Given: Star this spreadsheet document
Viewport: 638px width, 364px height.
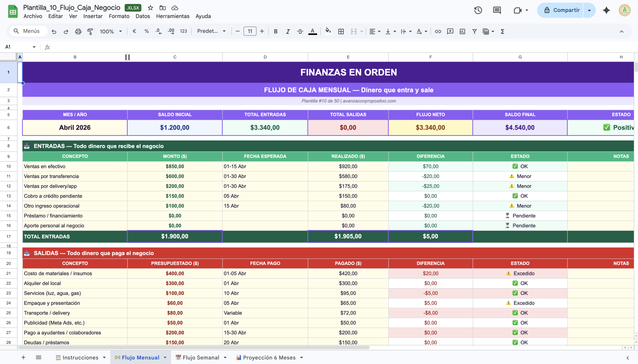Looking at the screenshot, I should pos(150,8).
